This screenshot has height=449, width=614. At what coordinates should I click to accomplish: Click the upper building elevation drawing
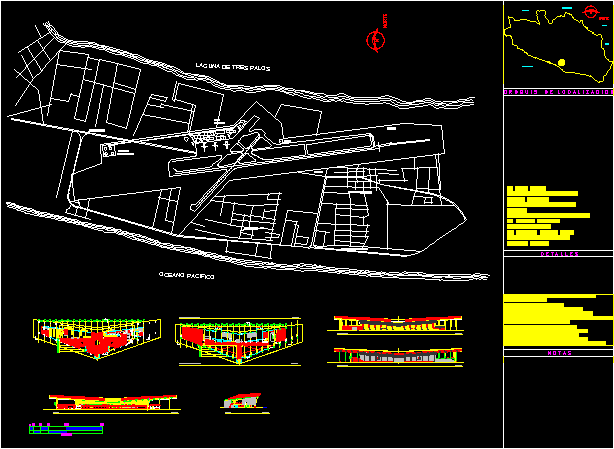397,323
